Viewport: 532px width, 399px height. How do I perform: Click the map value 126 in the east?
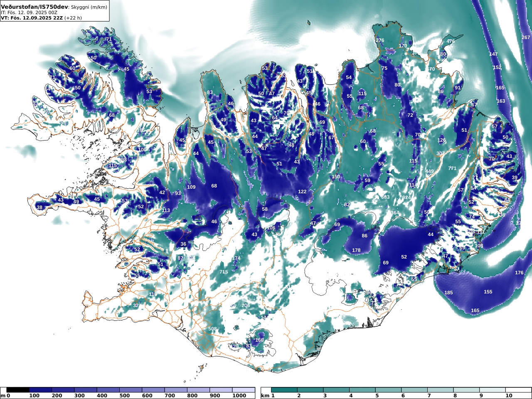click(x=441, y=140)
